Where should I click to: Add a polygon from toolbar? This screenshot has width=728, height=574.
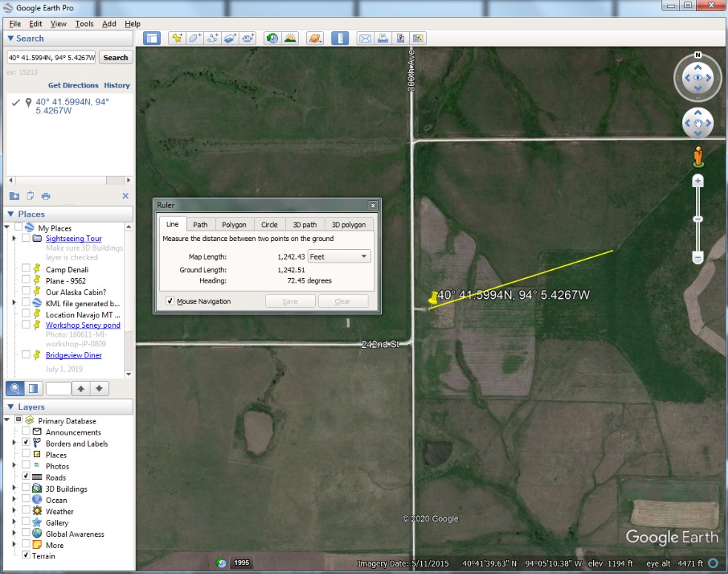[194, 38]
